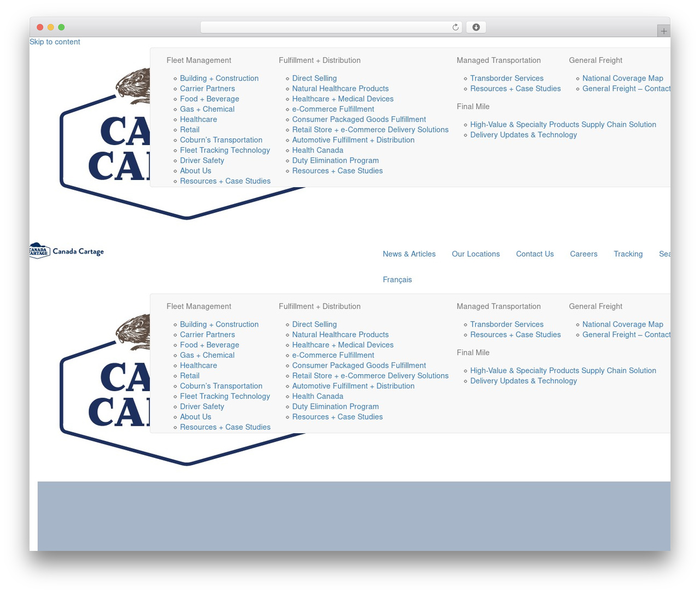Viewport: 700px width, 593px height.
Task: Open Driver Safety in the upper menu
Action: tap(202, 161)
